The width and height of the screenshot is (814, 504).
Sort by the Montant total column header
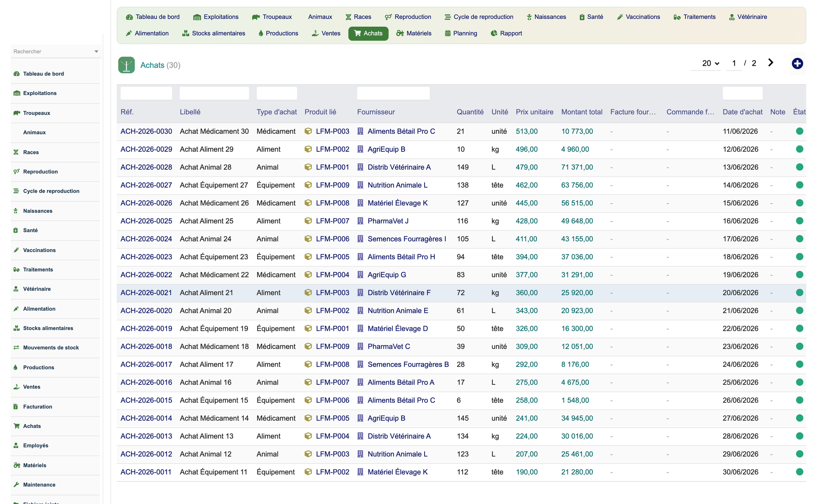point(581,112)
